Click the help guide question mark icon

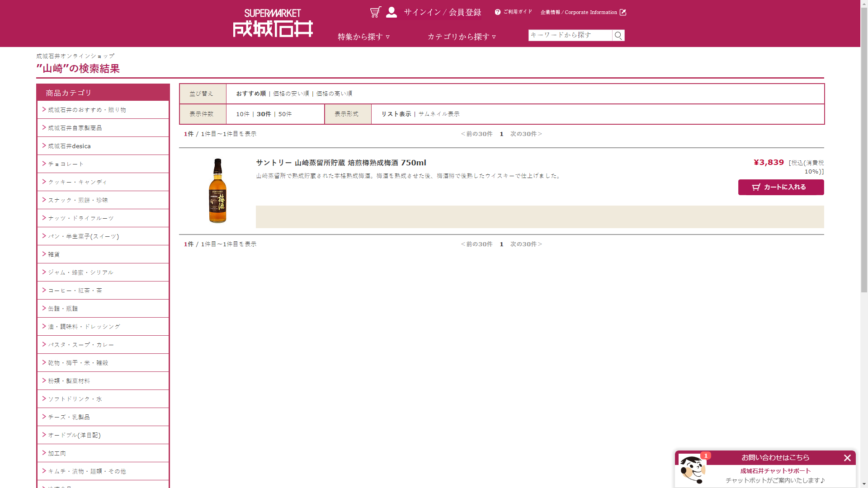coord(498,12)
